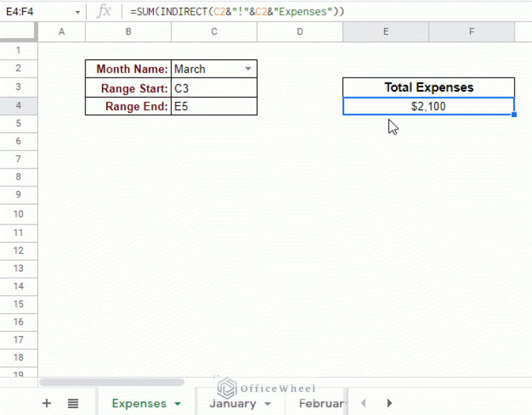Open the all sheets list icon

pyautogui.click(x=73, y=403)
